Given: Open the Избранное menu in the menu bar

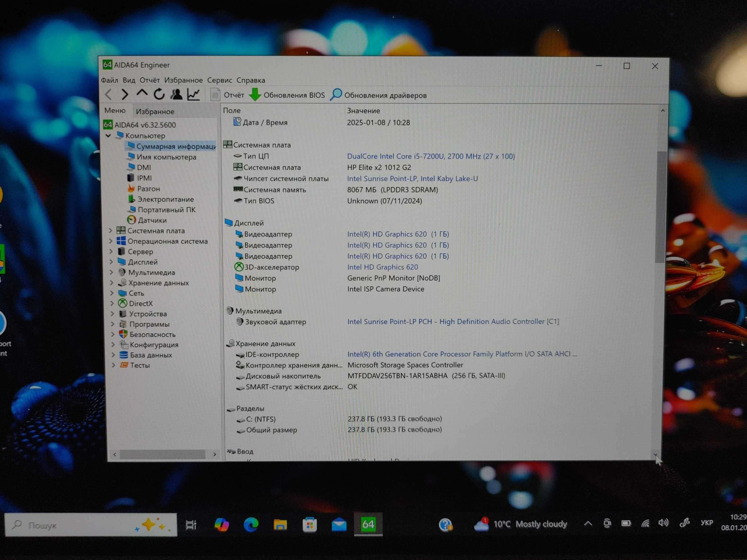Looking at the screenshot, I should pyautogui.click(x=183, y=80).
